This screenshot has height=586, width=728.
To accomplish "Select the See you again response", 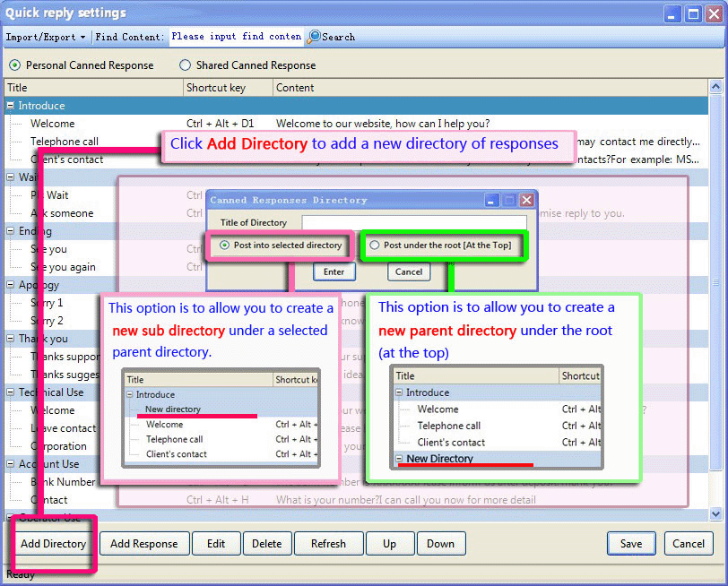I will tap(63, 267).
